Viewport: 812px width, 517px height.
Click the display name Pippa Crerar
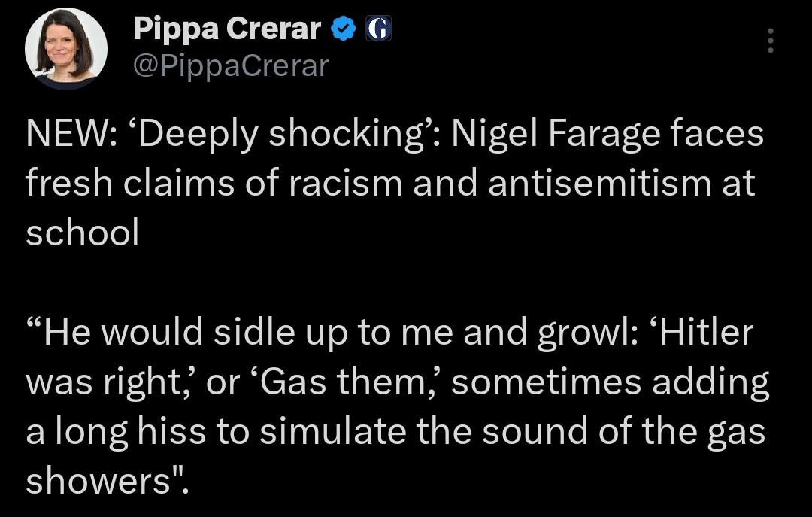point(227,29)
